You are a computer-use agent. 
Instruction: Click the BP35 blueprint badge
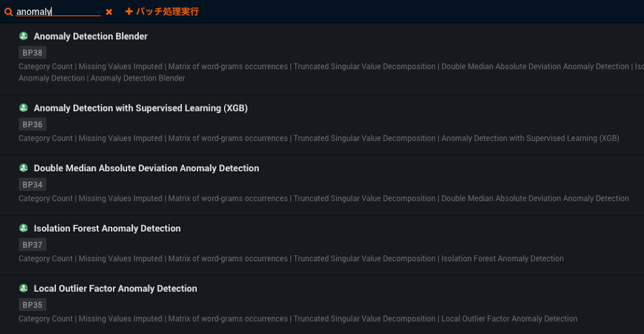32,305
